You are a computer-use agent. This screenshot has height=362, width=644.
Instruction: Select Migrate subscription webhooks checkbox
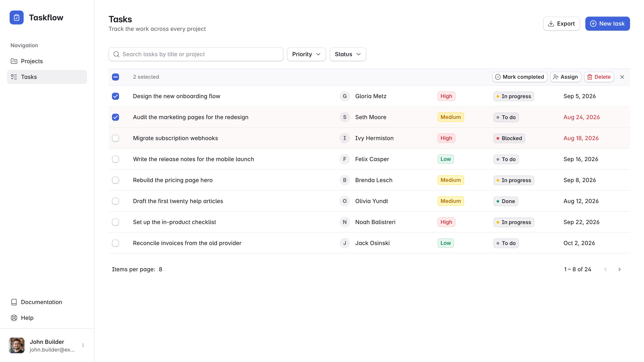(115, 138)
